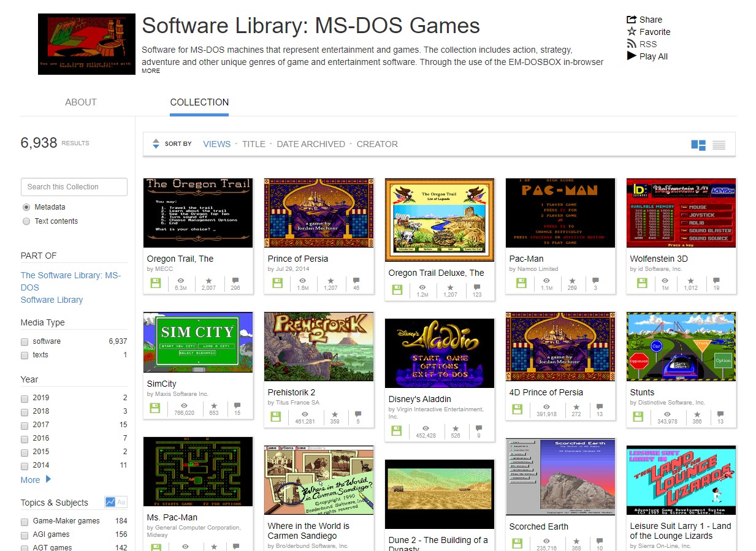Sort results by VIEWS
Viewport: 756px width, 551px height.
point(217,144)
